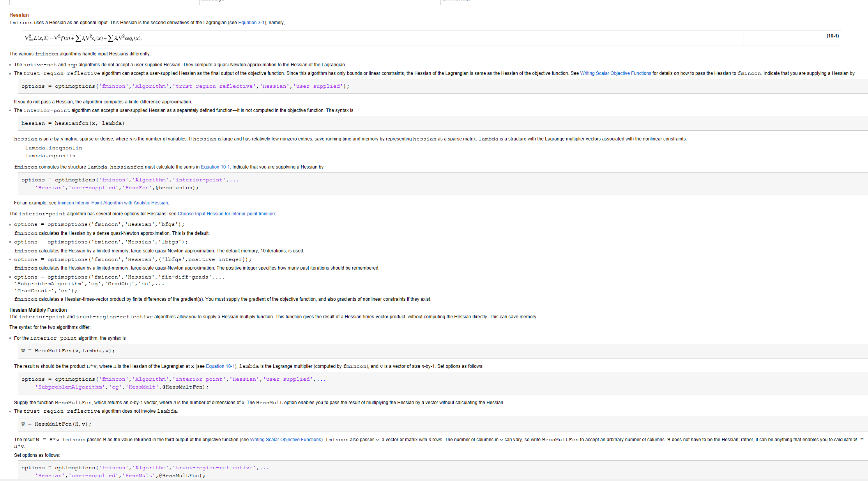The height and width of the screenshot is (481, 868).
Task: Click the orange Hessian section heading
Action: click(19, 15)
